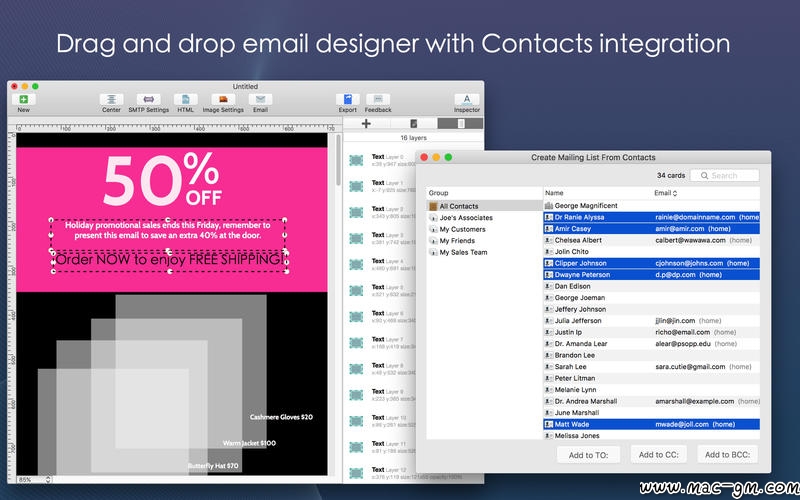Select the Melissa Jones contact row
Viewport: 800px width, 500px height.
652,436
